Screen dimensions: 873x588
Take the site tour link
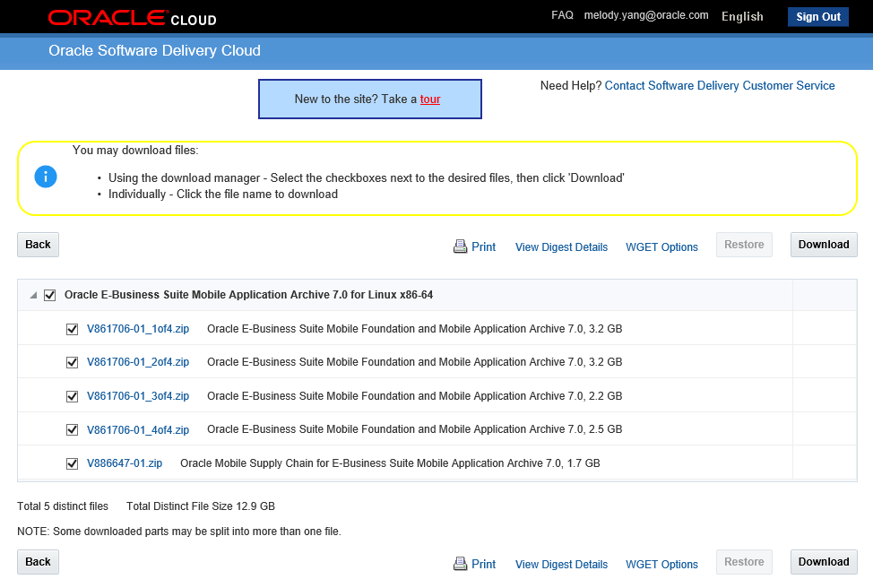click(430, 99)
